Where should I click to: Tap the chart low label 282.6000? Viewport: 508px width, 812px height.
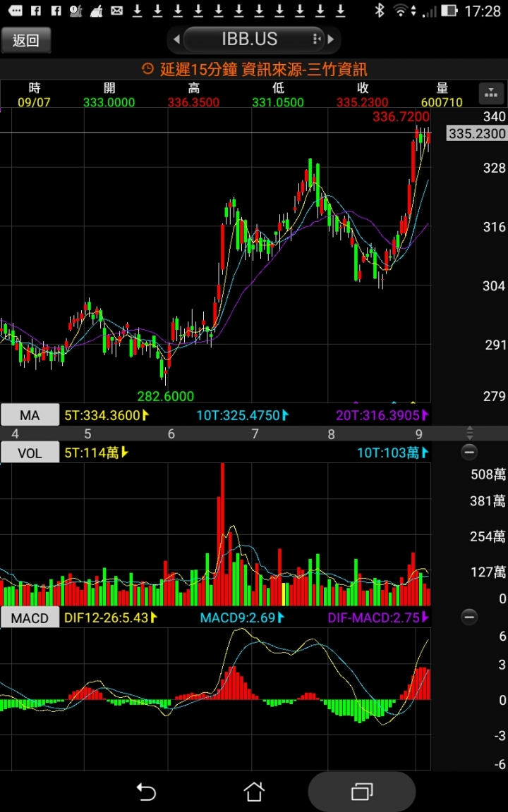tap(165, 396)
